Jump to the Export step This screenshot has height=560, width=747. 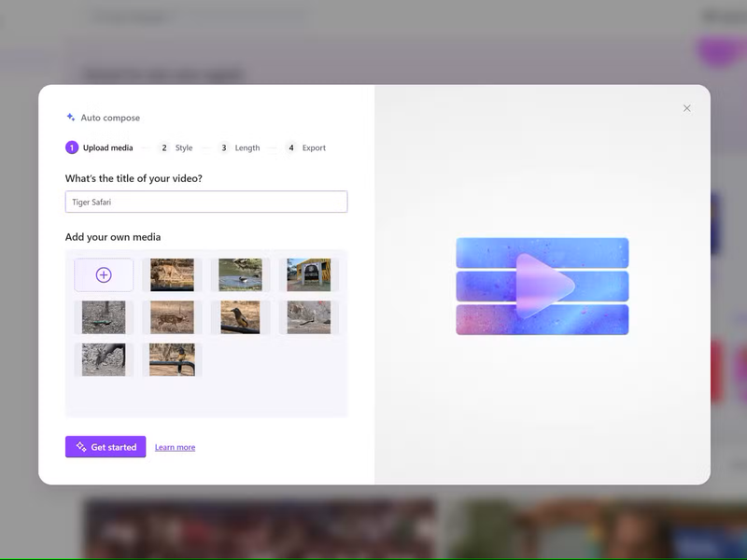click(314, 147)
